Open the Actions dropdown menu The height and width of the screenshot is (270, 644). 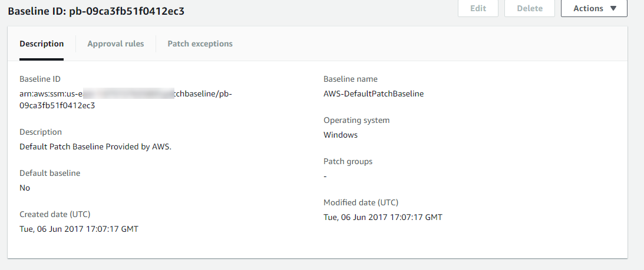point(594,9)
